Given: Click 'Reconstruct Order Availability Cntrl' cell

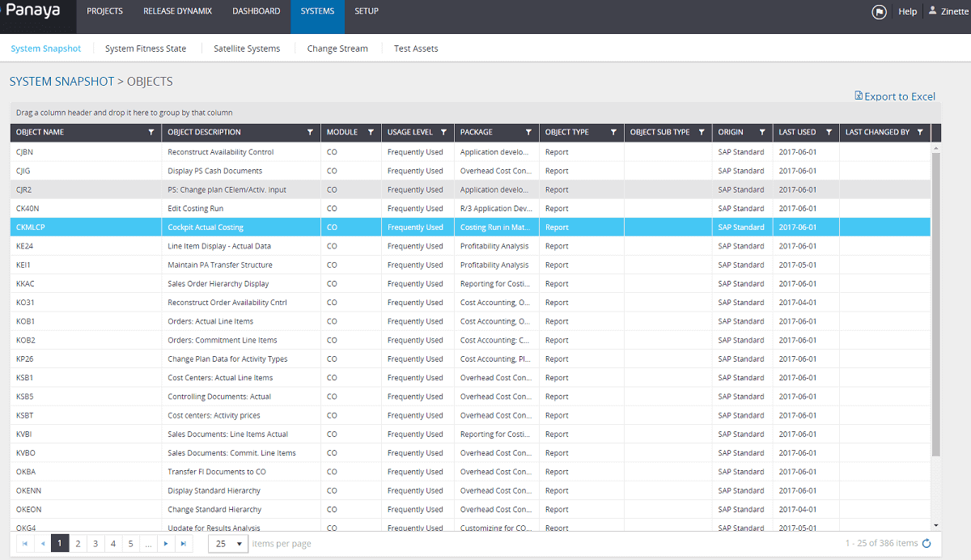Looking at the screenshot, I should point(241,303).
